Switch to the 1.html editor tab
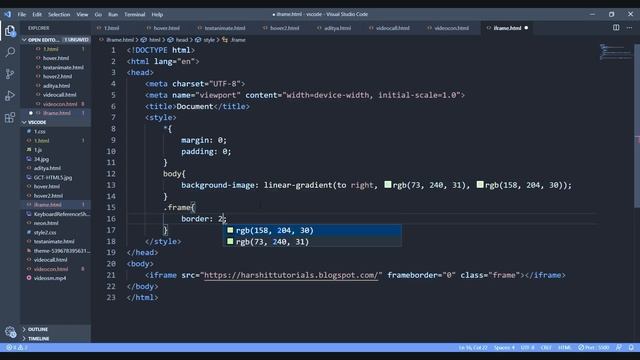Viewport: 640px width, 360px height. click(111, 28)
